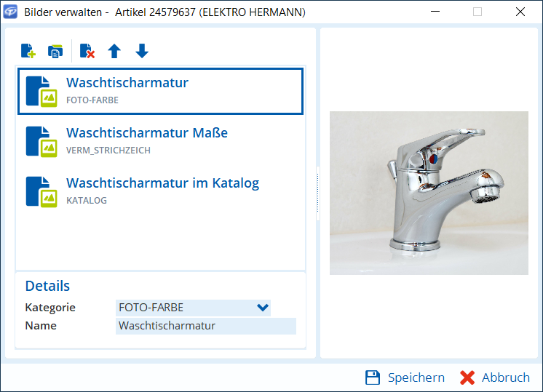
Task: Click the Kategorie FOTO-FARBE combo box
Action: (x=186, y=308)
